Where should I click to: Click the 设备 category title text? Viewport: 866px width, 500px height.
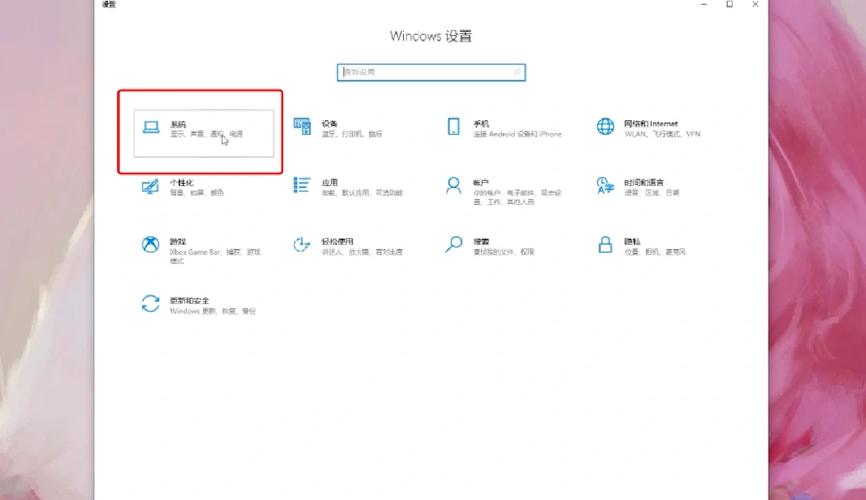coord(329,124)
